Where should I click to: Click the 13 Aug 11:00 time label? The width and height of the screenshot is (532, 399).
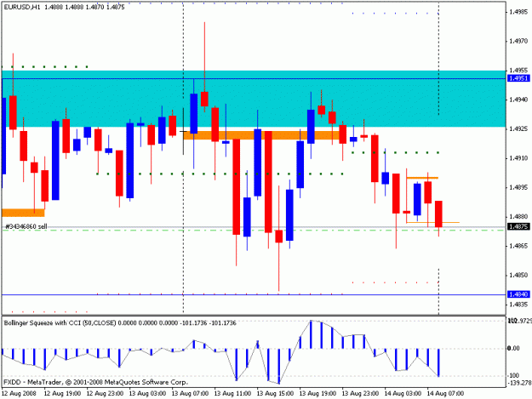[x=232, y=394]
